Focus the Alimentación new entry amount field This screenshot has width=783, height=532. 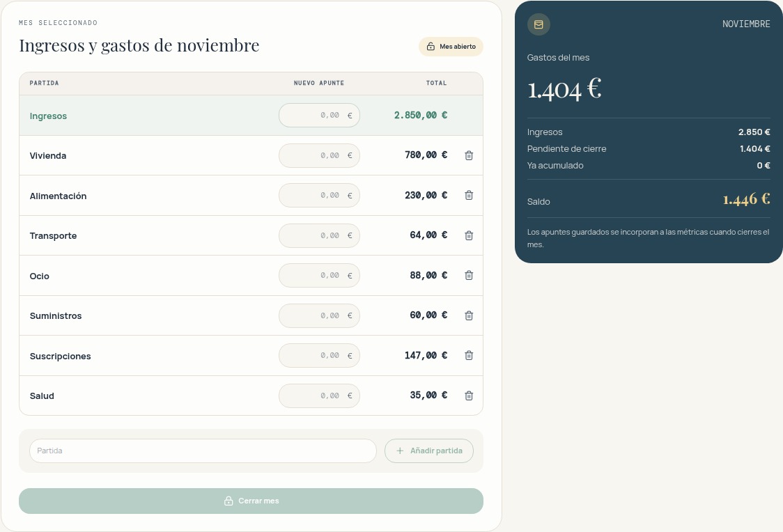tap(319, 195)
